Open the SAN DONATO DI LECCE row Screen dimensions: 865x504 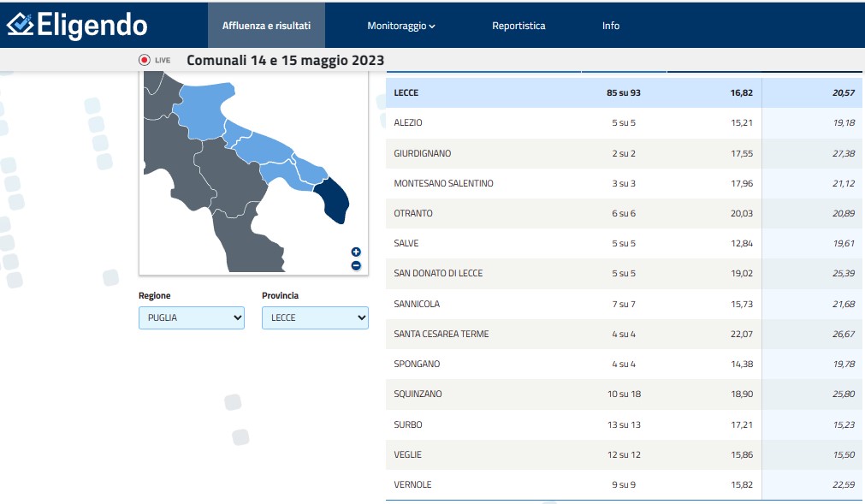[x=438, y=273]
